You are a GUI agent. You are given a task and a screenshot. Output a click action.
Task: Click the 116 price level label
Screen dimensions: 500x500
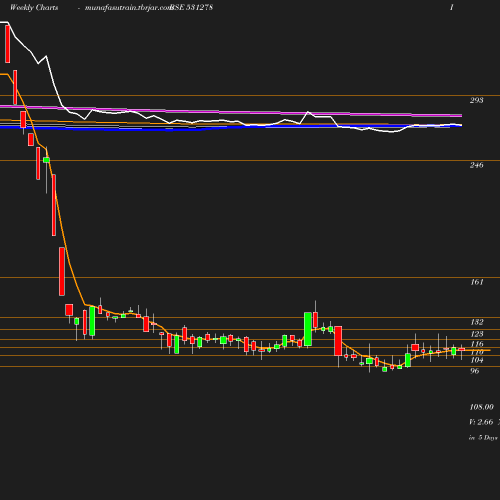pyautogui.click(x=477, y=344)
